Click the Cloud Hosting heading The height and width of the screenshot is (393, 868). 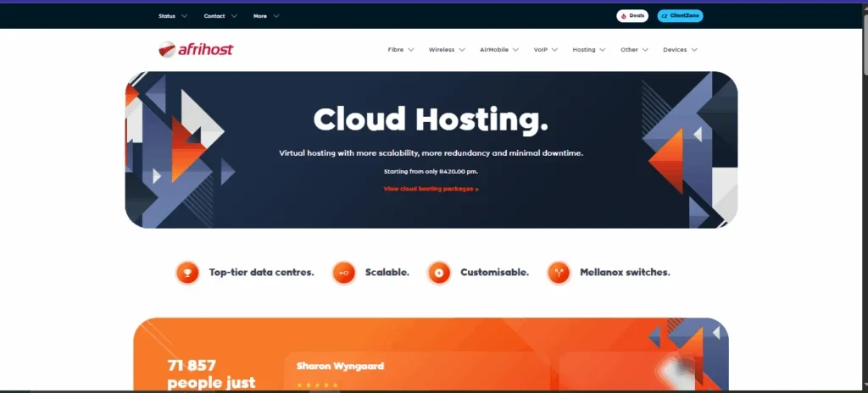coord(431,119)
